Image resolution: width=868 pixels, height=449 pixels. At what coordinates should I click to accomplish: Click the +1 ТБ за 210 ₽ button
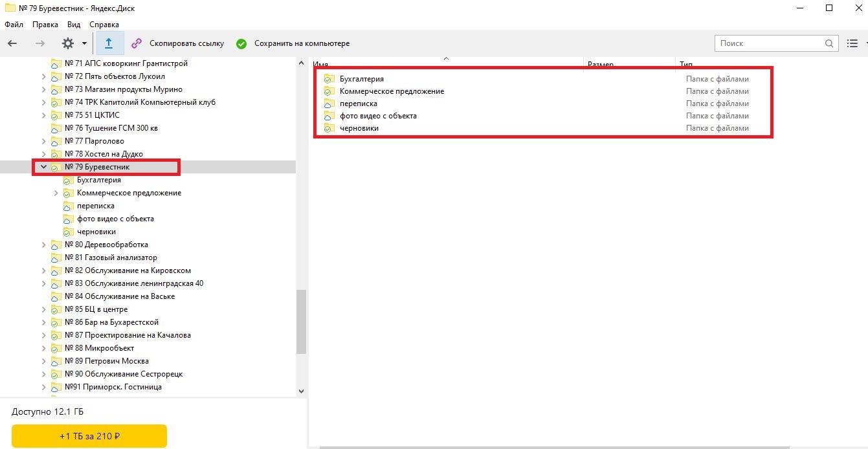coord(89,436)
